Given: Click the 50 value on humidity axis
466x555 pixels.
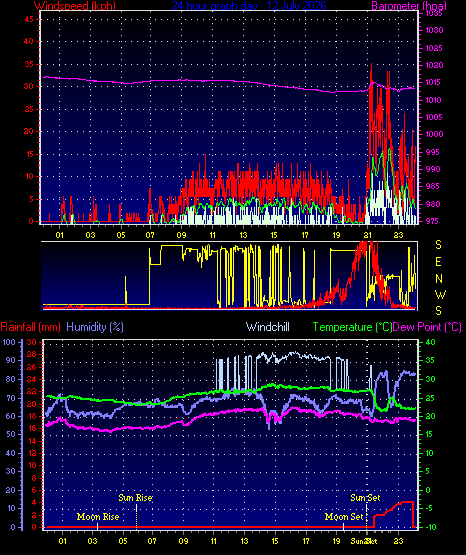Looking at the screenshot, I should tap(11, 434).
